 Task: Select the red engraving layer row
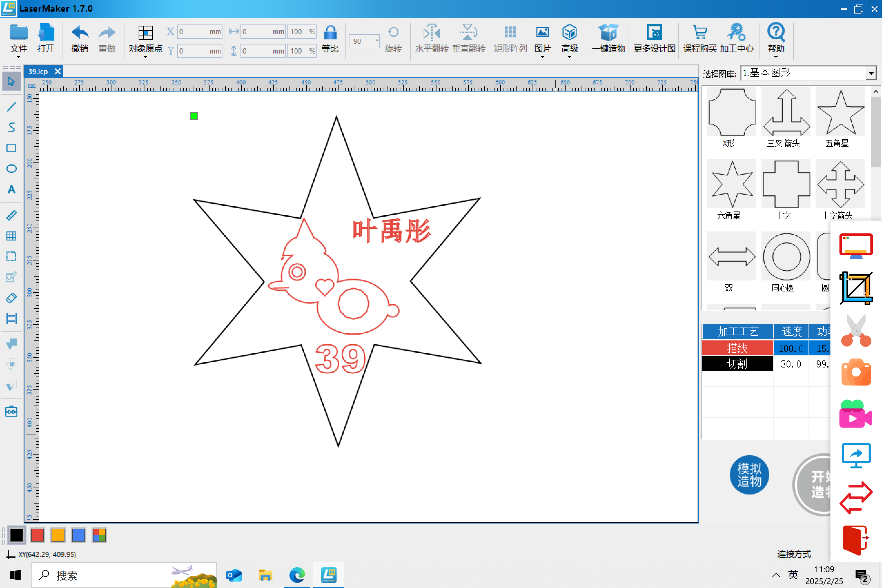(737, 348)
